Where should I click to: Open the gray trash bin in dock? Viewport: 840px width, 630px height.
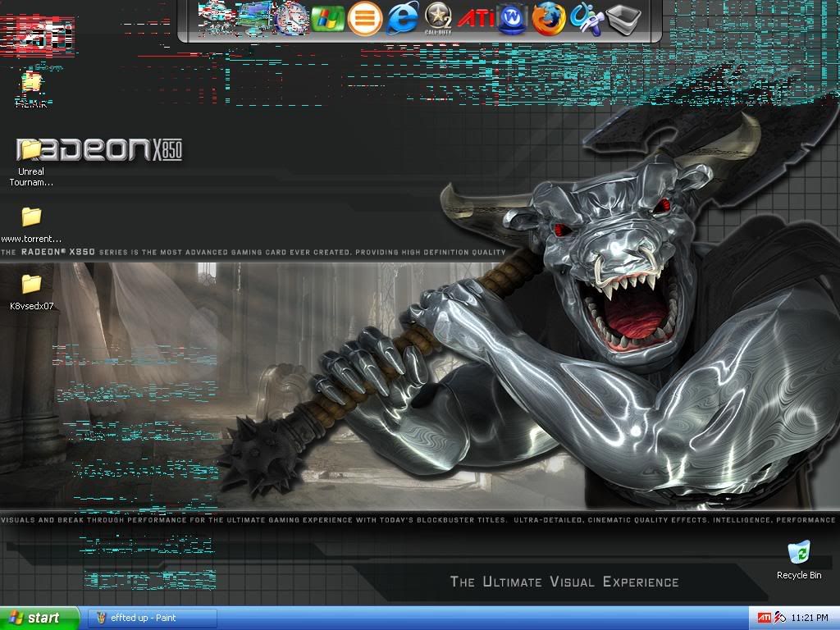[623, 18]
